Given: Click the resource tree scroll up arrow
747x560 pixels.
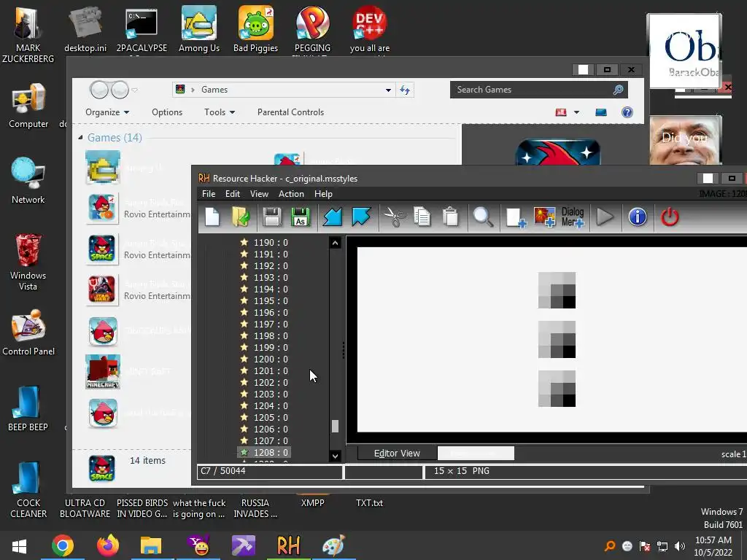Looking at the screenshot, I should [335, 244].
